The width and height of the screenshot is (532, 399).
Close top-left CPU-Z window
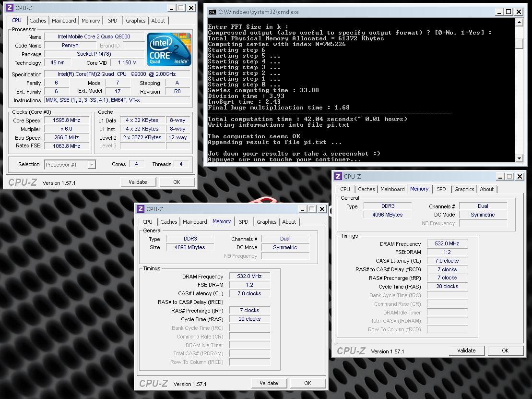point(191,8)
